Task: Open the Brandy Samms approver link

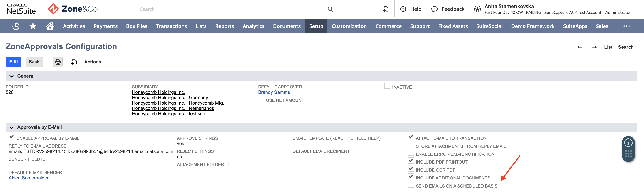Action: click(x=274, y=92)
